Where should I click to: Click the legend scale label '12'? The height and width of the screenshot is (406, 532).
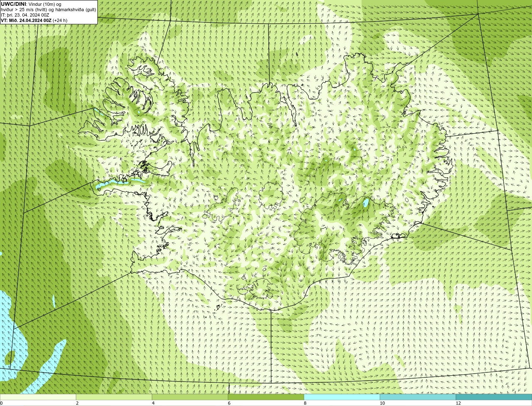[458, 403]
